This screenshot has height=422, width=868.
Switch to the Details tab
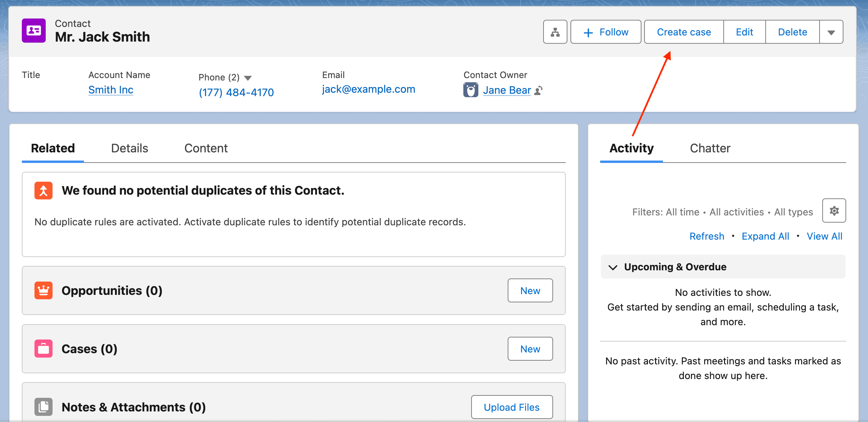coord(129,148)
